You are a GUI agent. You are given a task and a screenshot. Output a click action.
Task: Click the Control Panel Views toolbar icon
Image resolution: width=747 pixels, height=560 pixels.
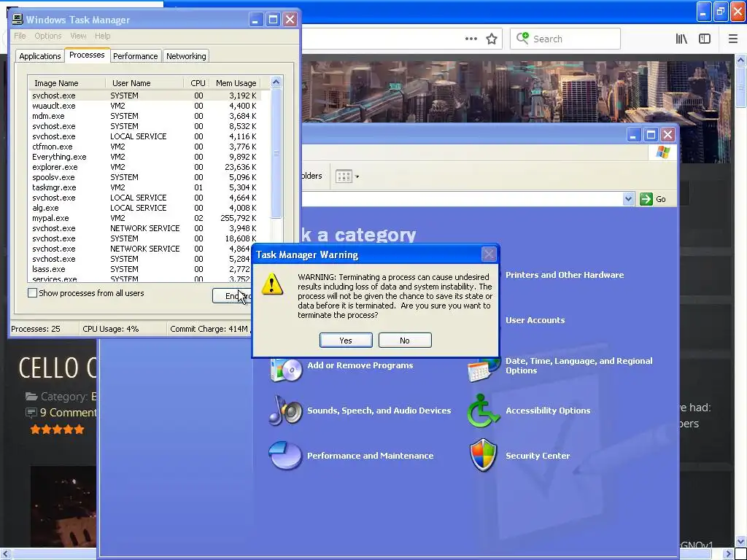click(x=344, y=176)
